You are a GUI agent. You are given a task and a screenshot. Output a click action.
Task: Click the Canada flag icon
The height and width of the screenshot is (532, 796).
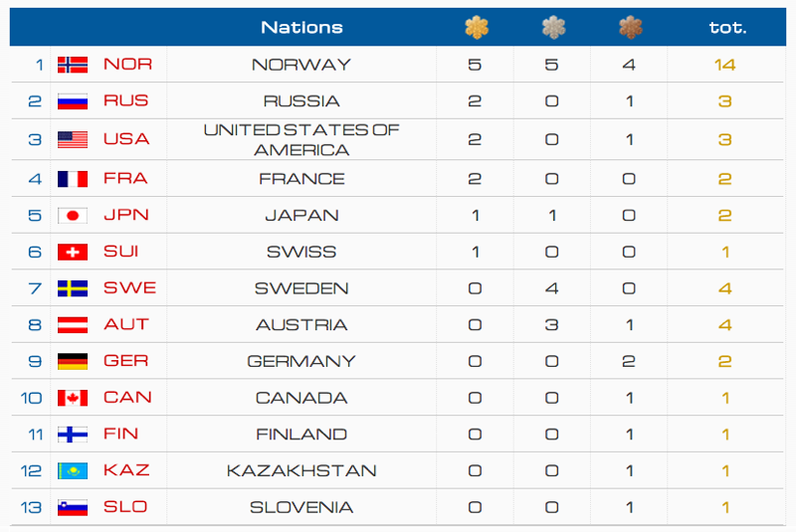74,398
